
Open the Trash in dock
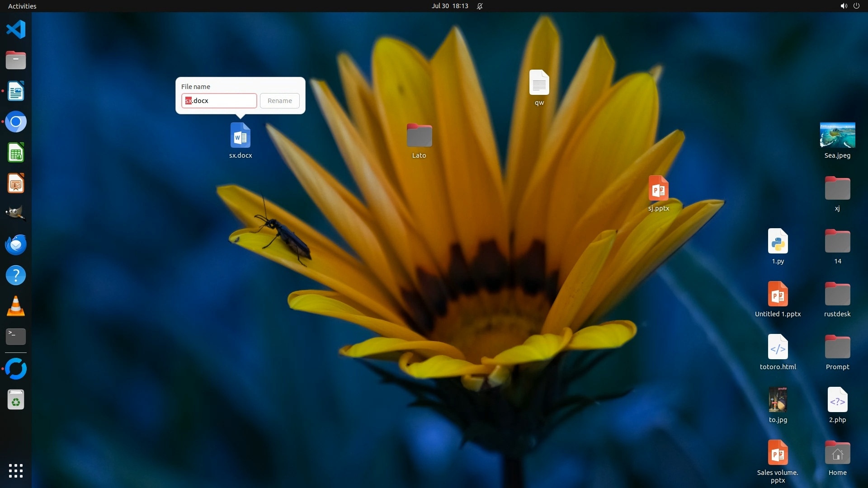tap(16, 400)
